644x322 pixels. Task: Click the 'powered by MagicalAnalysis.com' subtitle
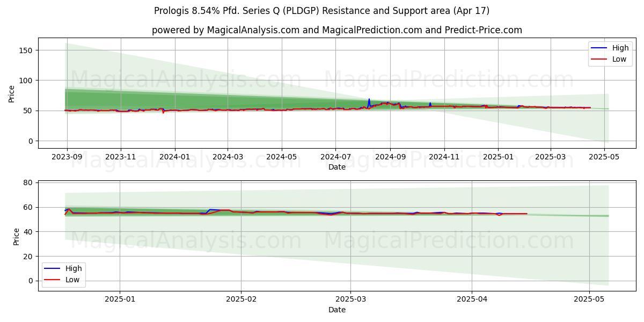tap(336, 30)
